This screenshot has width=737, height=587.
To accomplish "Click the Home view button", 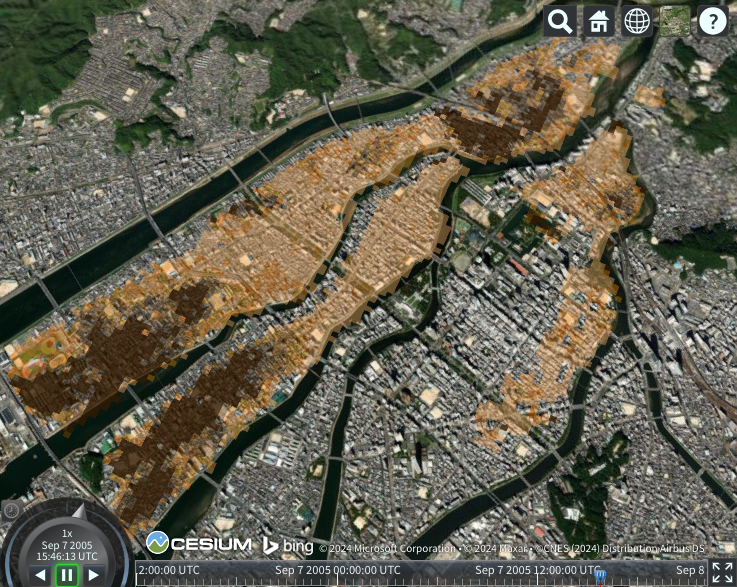I will click(x=598, y=21).
